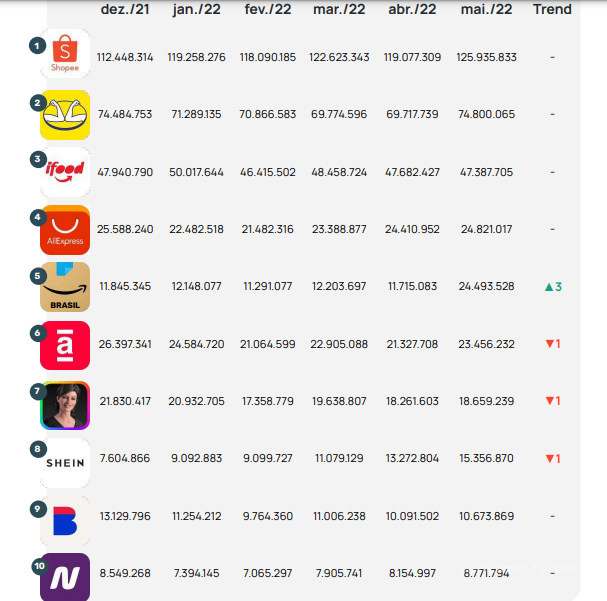Click the SHEIN logo icon
This screenshot has height=601, width=607.
pyautogui.click(x=65, y=463)
